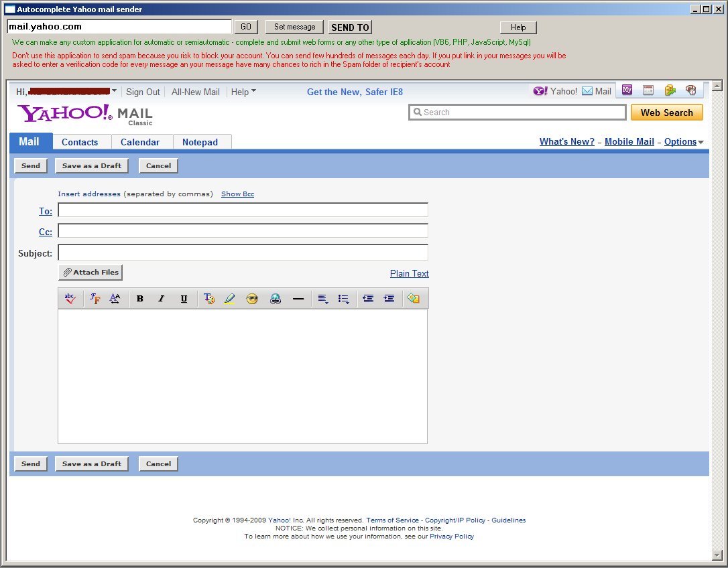Open the My Yahoo icon in header
The height and width of the screenshot is (568, 728).
[627, 90]
